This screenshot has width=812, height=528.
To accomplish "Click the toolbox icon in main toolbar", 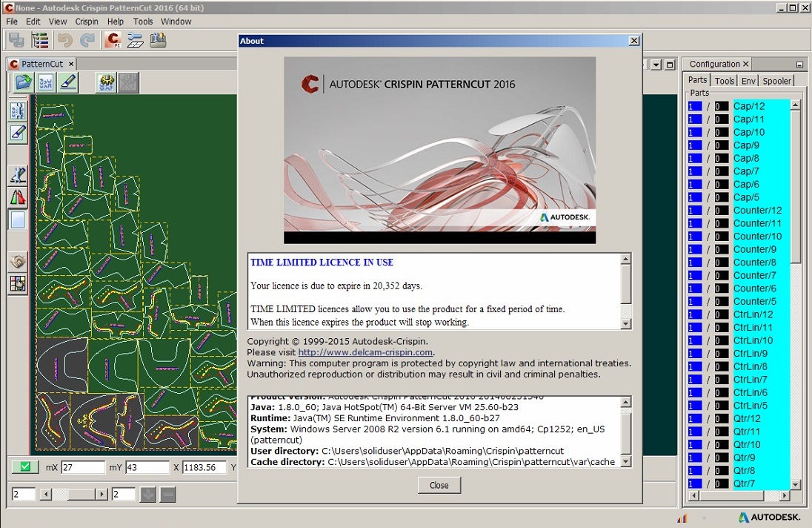I will coord(158,40).
